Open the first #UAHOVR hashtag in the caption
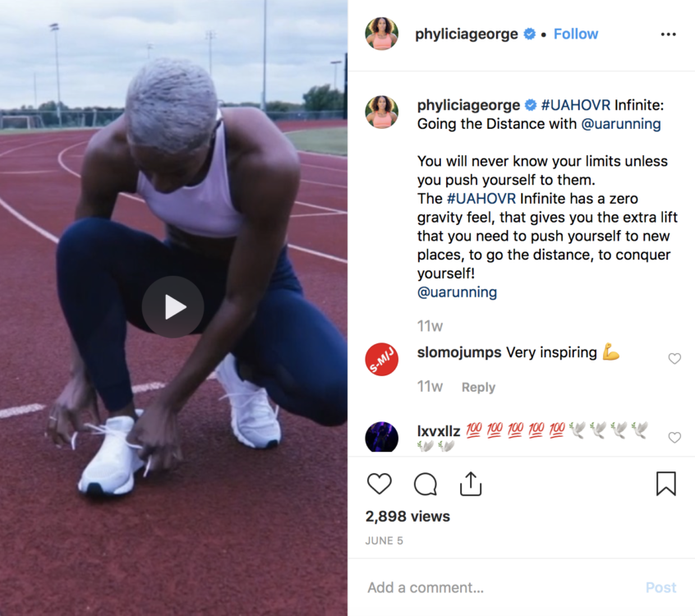Image resolution: width=695 pixels, height=616 pixels. pos(575,105)
